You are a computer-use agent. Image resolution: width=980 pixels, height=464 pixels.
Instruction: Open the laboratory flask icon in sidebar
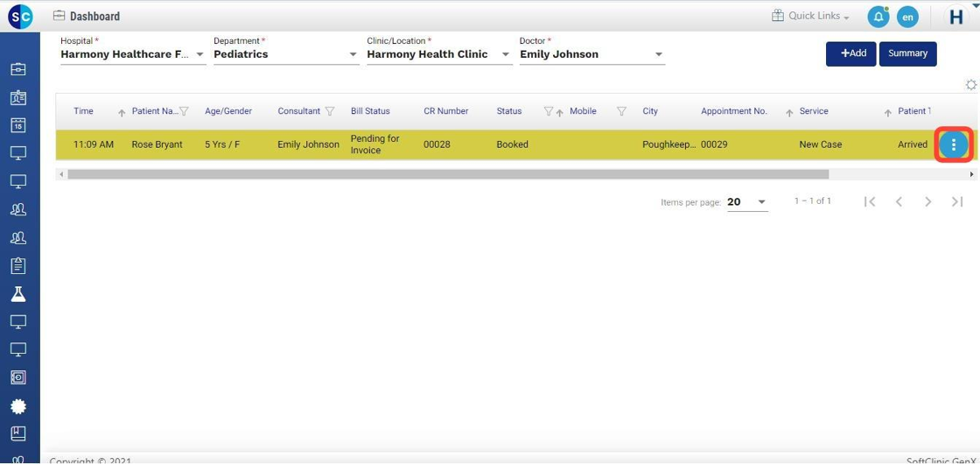coord(18,294)
